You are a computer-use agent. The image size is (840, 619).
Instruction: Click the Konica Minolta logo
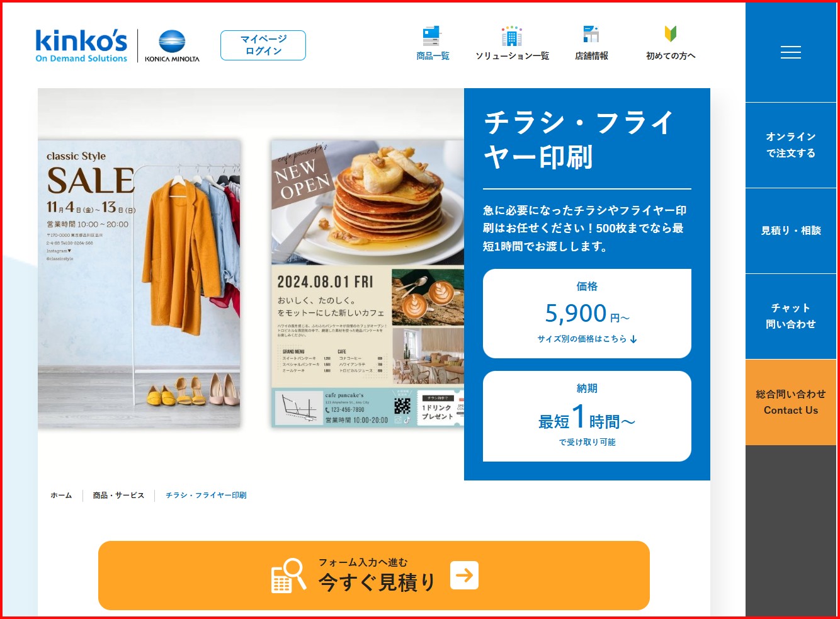pos(172,45)
